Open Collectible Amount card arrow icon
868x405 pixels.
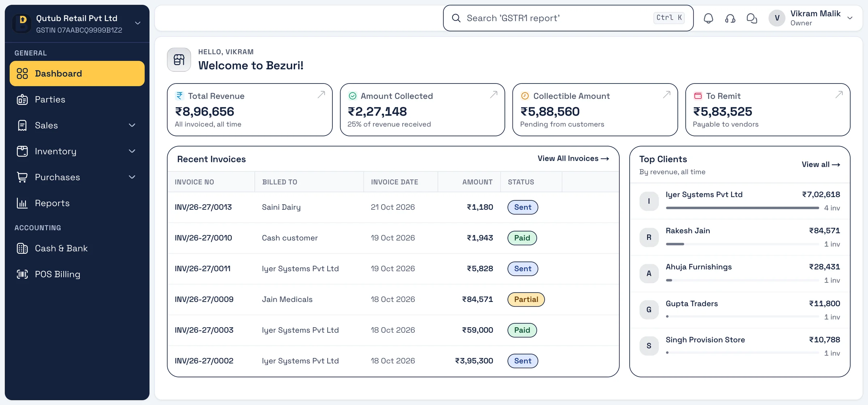667,95
